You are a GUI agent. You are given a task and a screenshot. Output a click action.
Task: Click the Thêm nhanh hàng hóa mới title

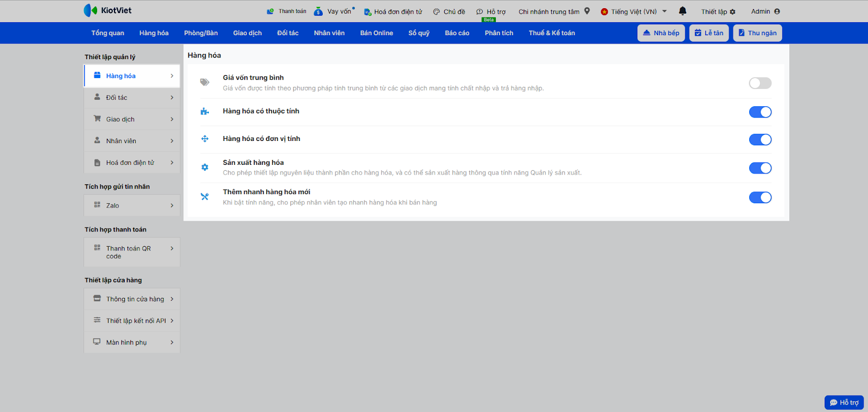point(266,192)
